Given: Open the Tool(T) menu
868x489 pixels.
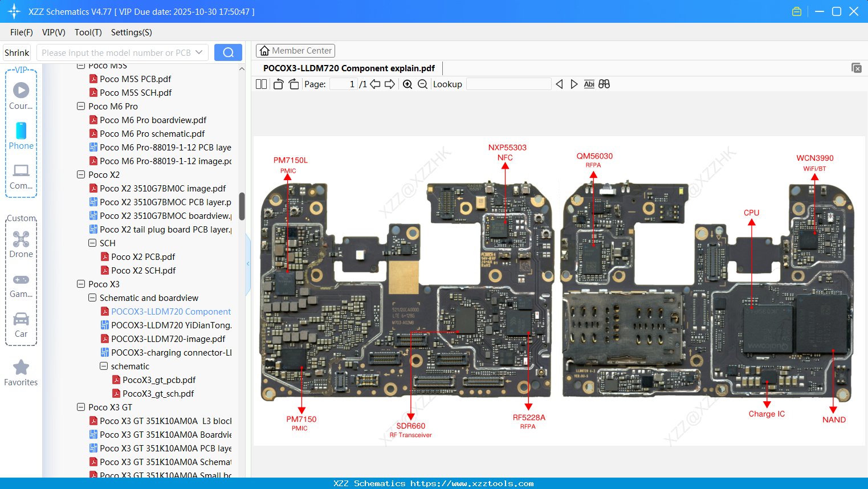Looking at the screenshot, I should (88, 32).
